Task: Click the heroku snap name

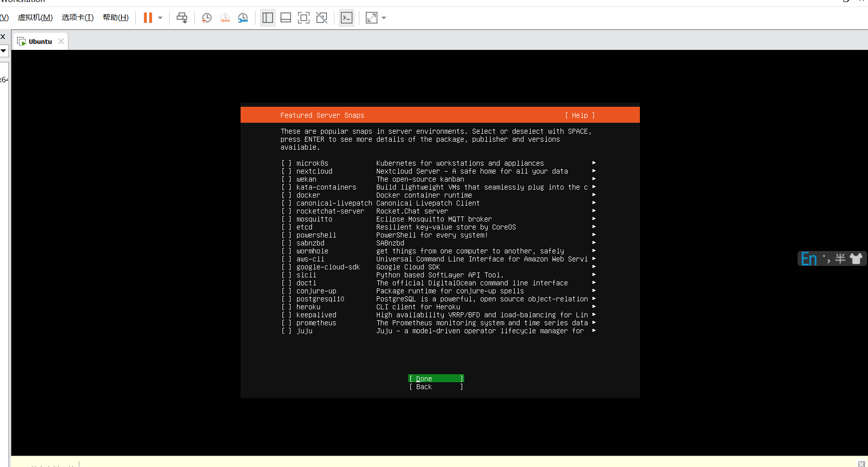Action: pyautogui.click(x=308, y=307)
